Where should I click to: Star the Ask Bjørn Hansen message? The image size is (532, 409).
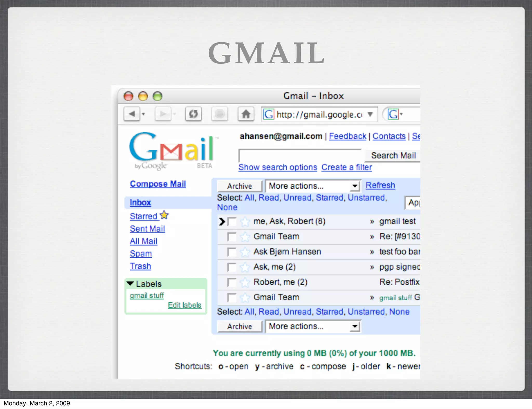pyautogui.click(x=244, y=252)
